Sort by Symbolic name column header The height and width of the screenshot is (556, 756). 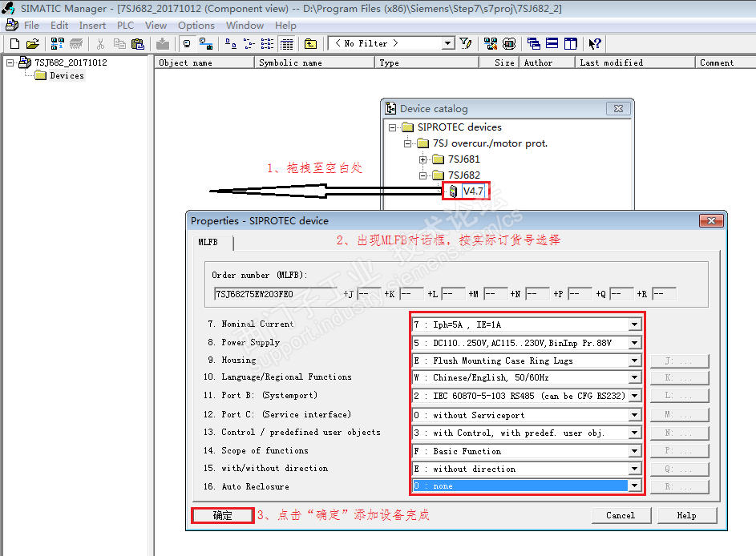coord(314,62)
